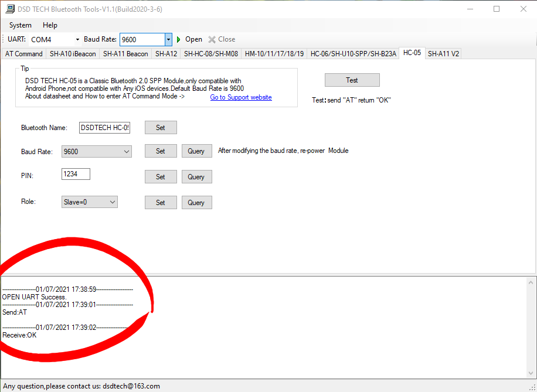Switch to the SH-A10 iBeacon tab
The height and width of the screenshot is (392, 537).
pos(73,54)
